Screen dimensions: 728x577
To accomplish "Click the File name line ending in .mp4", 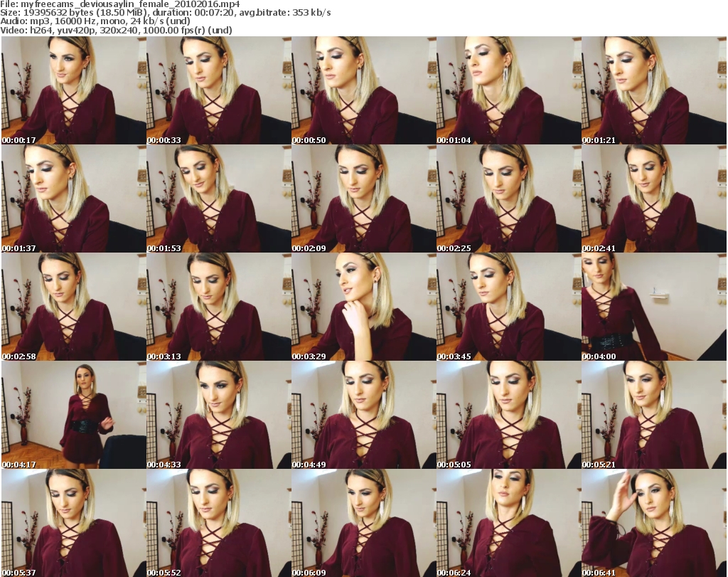I will pyautogui.click(x=119, y=4).
